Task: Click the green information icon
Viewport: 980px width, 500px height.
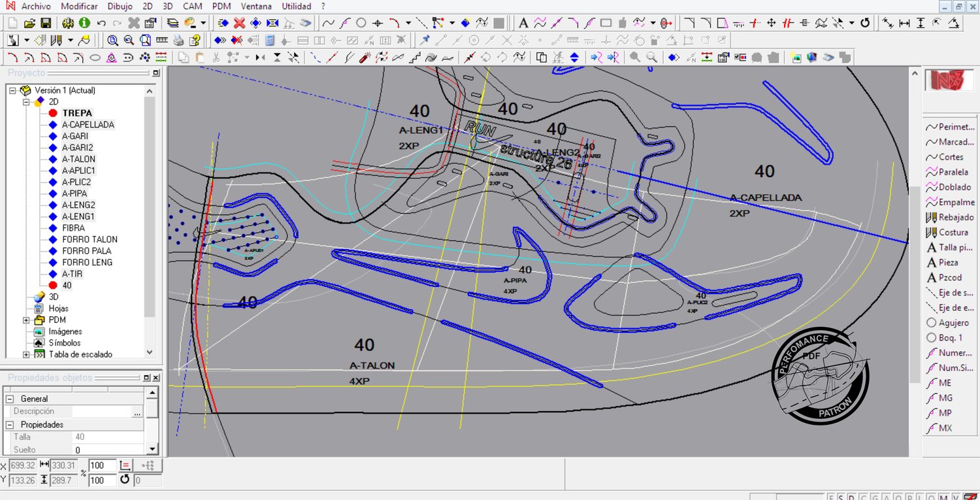Action: coord(84,23)
